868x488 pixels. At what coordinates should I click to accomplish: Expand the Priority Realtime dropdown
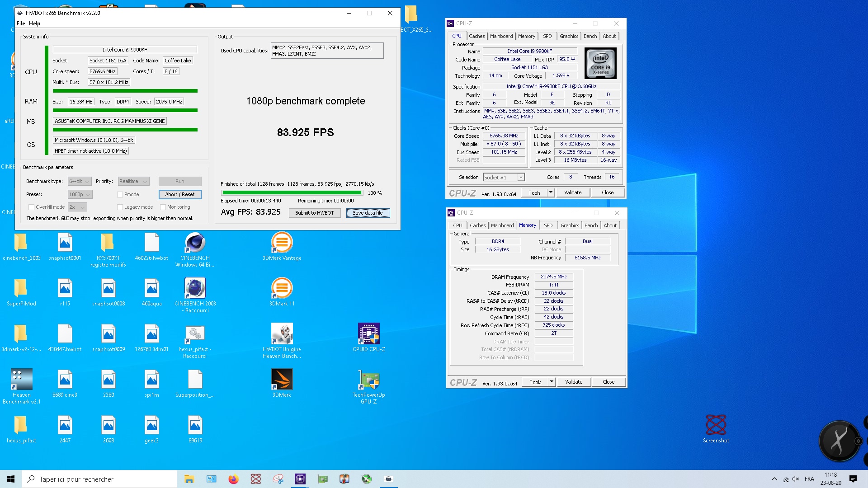133,182
